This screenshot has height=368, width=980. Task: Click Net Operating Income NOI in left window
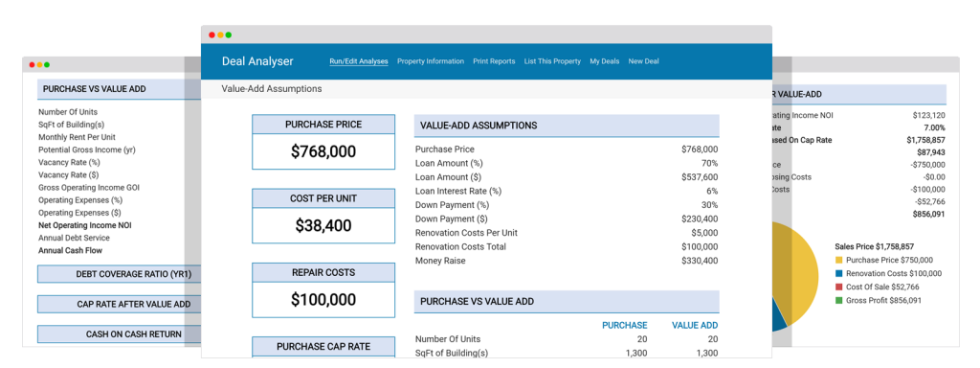coord(85,225)
